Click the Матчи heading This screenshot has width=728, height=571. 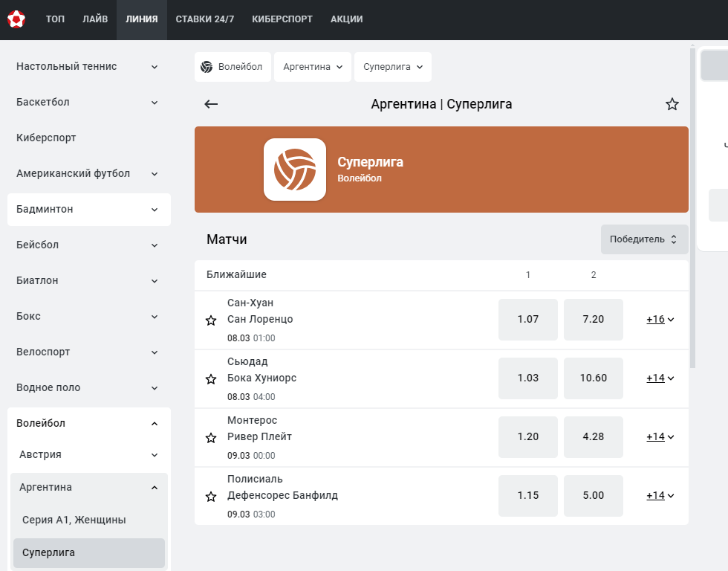[227, 239]
